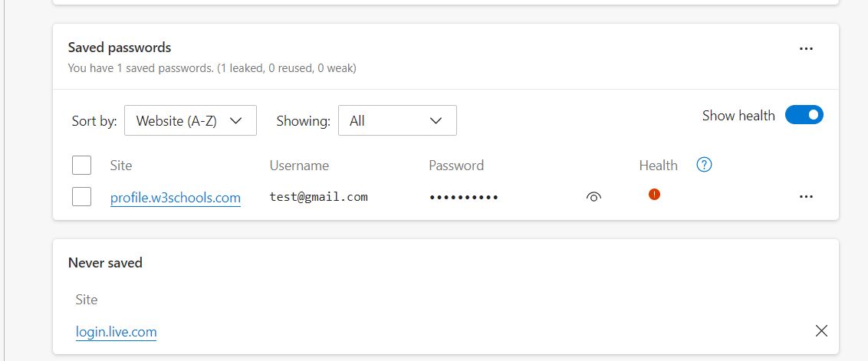This screenshot has height=361, width=868.
Task: Open the Health help question mark icon
Action: pyautogui.click(x=704, y=165)
